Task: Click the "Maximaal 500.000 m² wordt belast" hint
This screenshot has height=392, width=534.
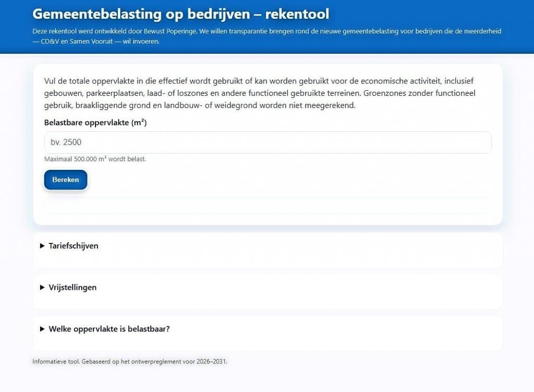Action: pyautogui.click(x=95, y=159)
